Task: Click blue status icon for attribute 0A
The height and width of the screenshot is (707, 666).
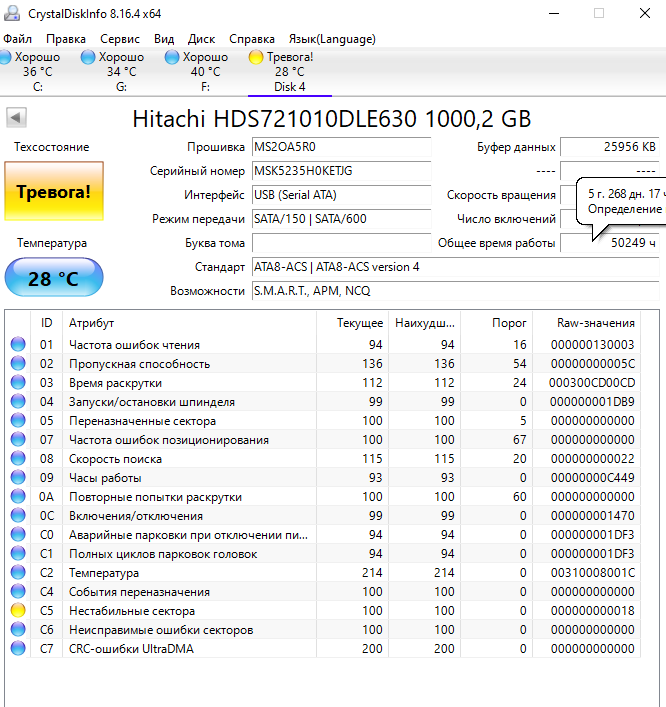Action: (18, 496)
